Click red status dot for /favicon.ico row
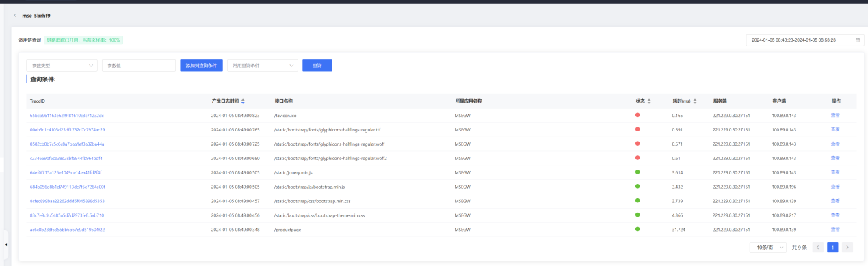The height and width of the screenshot is (266, 868). pyautogui.click(x=637, y=115)
